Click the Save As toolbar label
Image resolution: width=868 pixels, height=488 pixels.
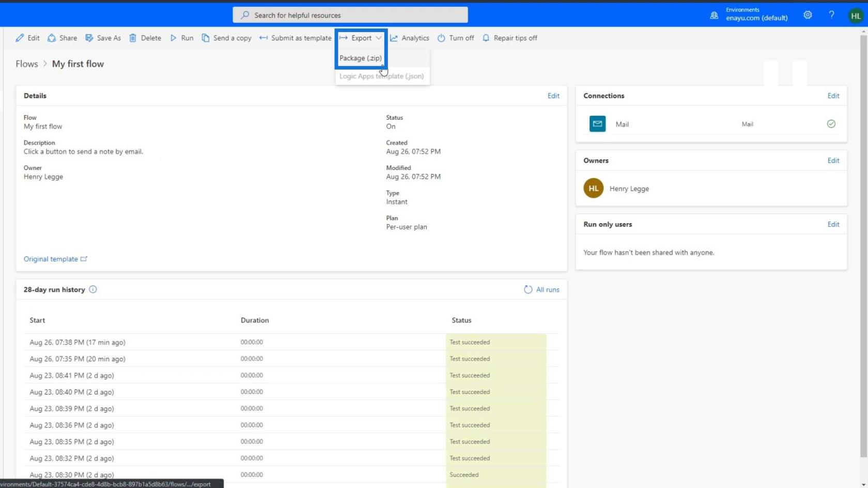(x=109, y=38)
